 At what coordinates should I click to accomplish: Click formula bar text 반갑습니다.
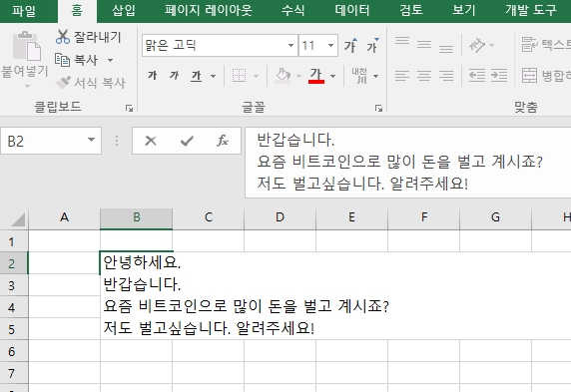[x=295, y=140]
